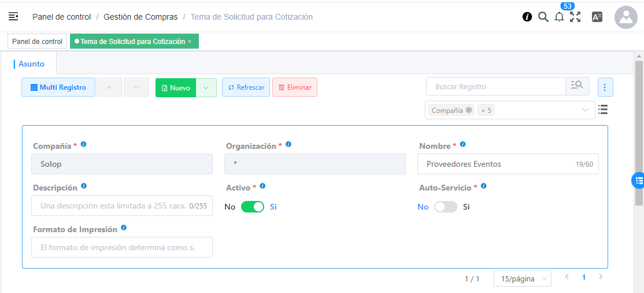Toggle fullscreen mode icon
The image size is (644, 293).
coord(575,17)
